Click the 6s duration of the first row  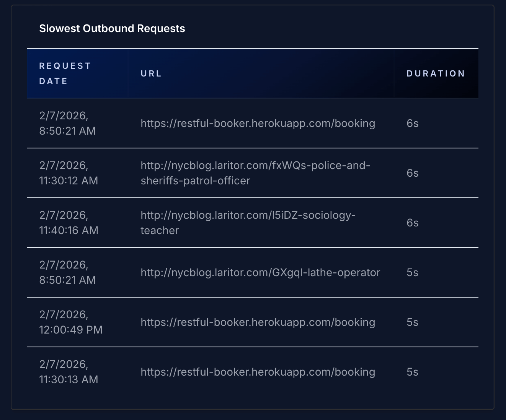tap(413, 123)
